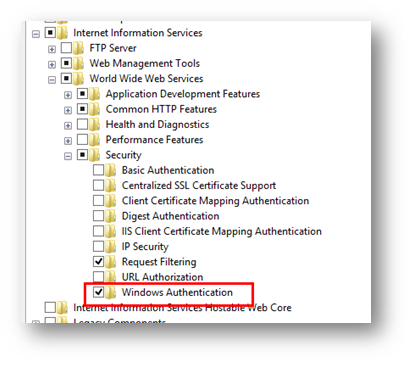The image size is (413, 365).
Task: Click Application Development Features folder icon
Action: [94, 94]
